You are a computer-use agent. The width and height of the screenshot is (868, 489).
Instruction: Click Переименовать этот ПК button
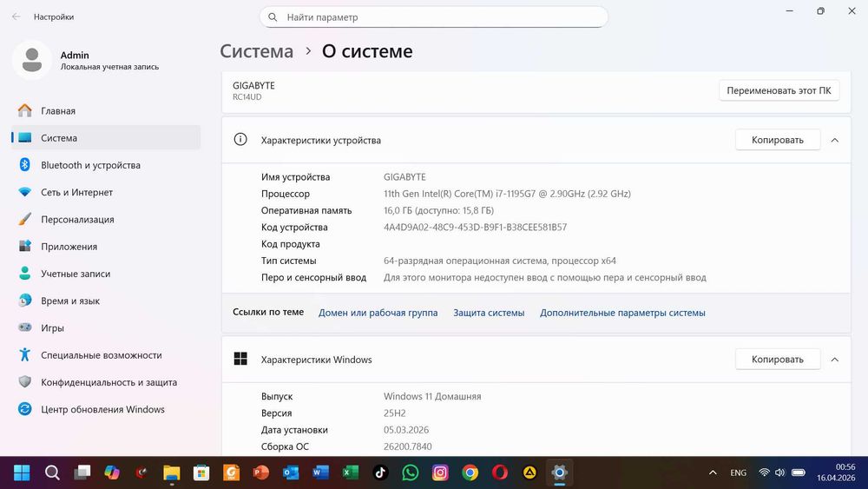coord(779,90)
